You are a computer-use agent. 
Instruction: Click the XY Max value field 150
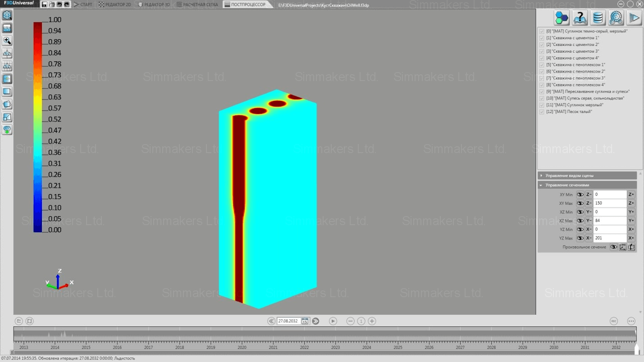[x=610, y=203]
